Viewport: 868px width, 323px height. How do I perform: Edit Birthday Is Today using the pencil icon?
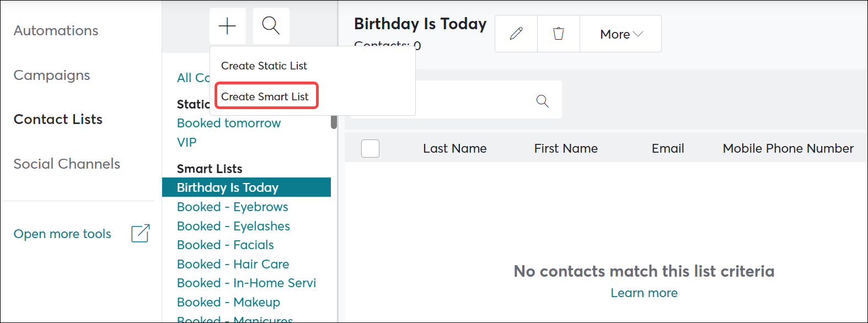pos(515,34)
